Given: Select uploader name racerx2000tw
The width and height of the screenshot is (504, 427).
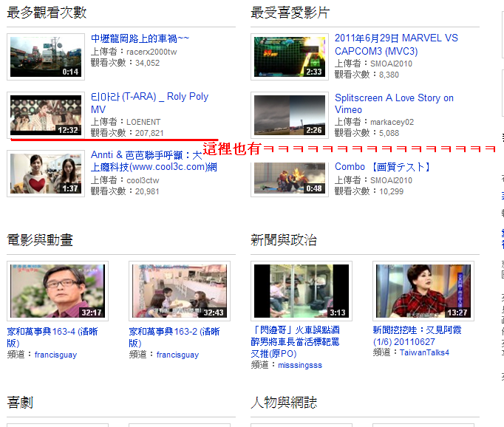Looking at the screenshot, I should [x=151, y=52].
